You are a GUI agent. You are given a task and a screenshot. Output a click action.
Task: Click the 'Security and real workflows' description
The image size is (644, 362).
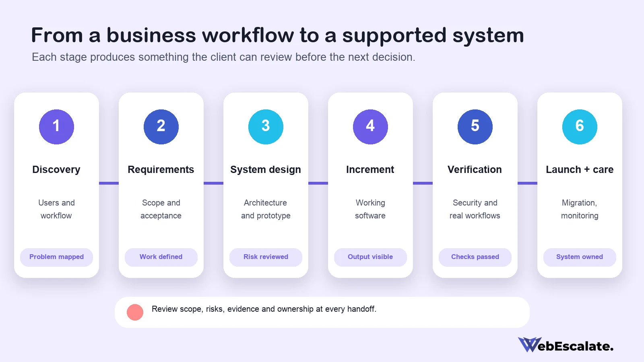pyautogui.click(x=475, y=209)
